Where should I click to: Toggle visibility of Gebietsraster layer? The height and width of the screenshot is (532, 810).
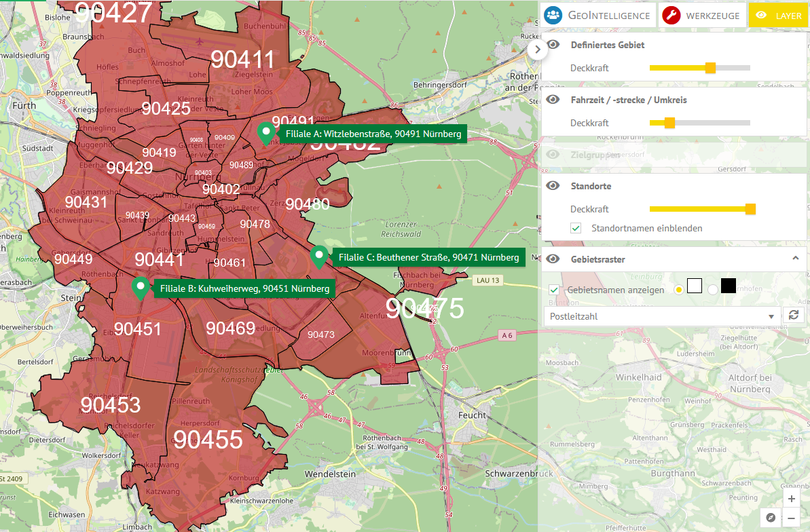tap(553, 259)
